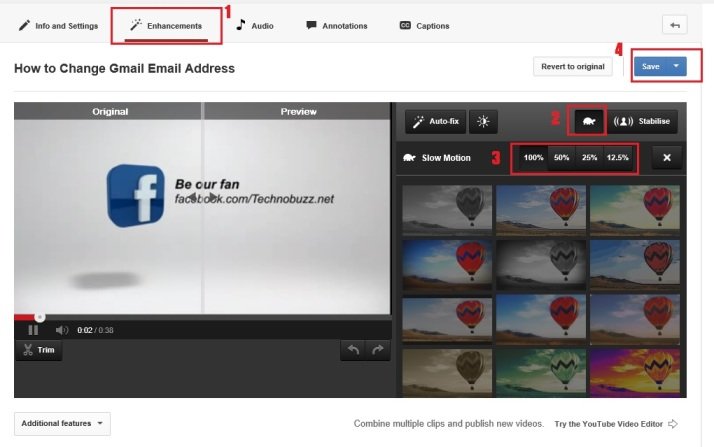Mute the video using speaker icon
The image size is (714, 447).
click(61, 330)
